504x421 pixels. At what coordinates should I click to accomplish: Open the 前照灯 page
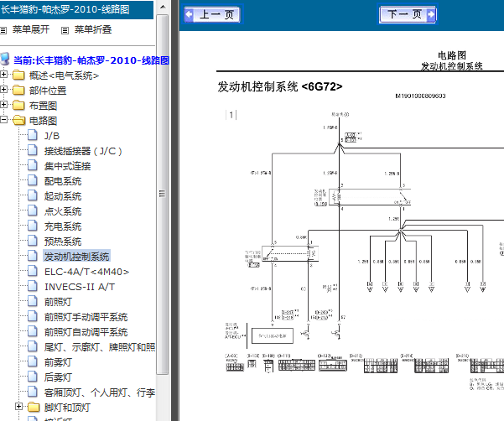click(58, 302)
